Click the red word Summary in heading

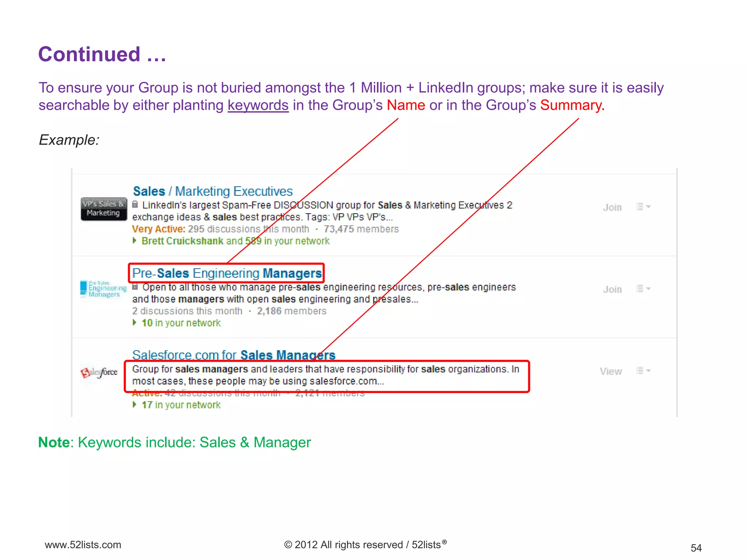click(572, 105)
